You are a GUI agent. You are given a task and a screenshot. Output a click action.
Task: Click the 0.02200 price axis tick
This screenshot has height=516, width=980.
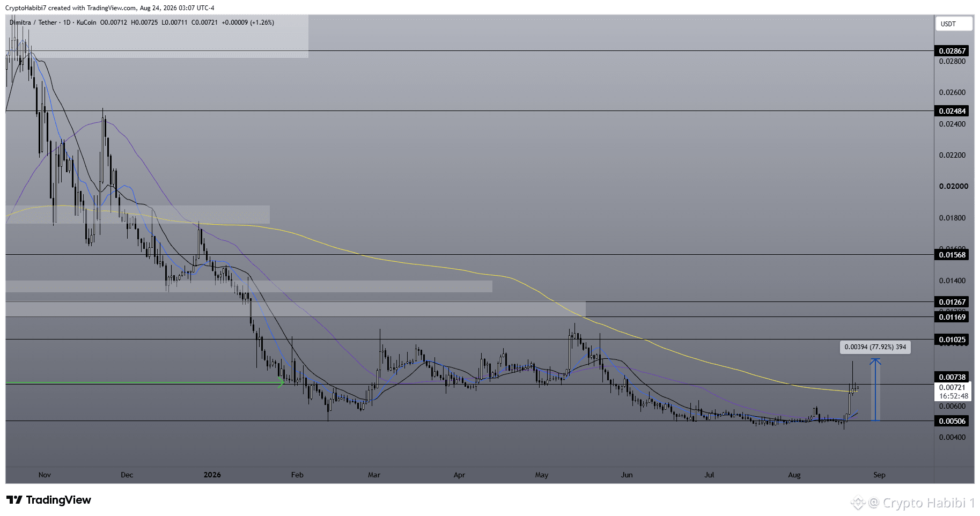[x=952, y=155]
